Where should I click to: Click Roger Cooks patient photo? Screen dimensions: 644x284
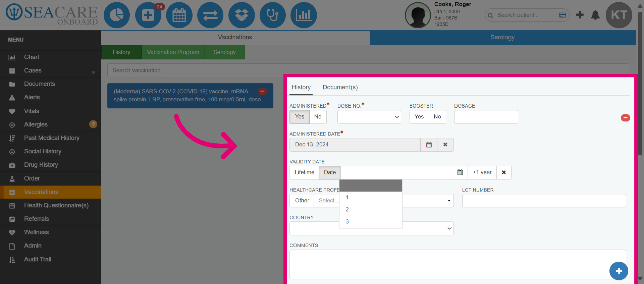[418, 15]
